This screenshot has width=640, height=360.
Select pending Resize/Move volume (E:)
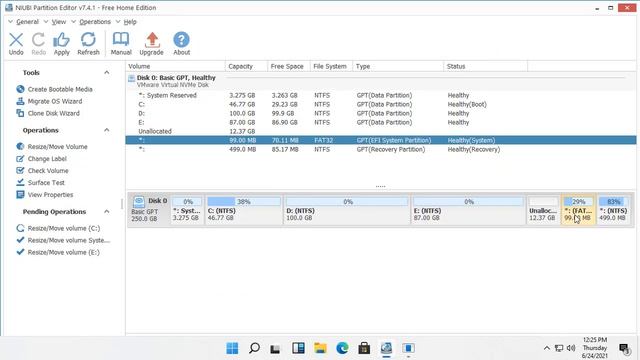pos(58,252)
